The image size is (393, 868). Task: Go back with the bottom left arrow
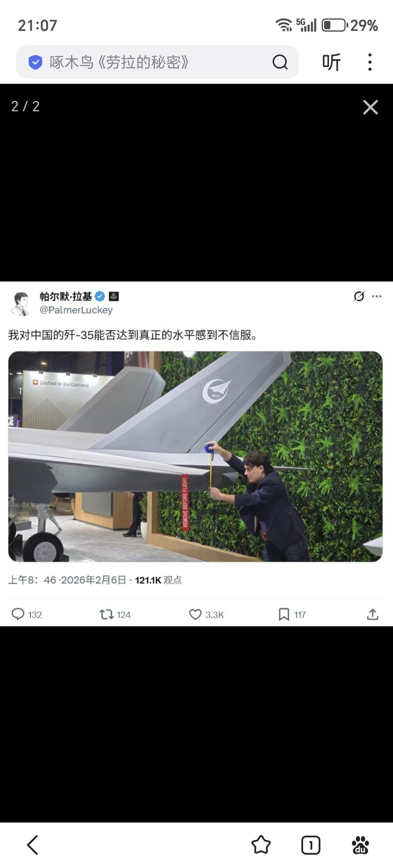(33, 845)
